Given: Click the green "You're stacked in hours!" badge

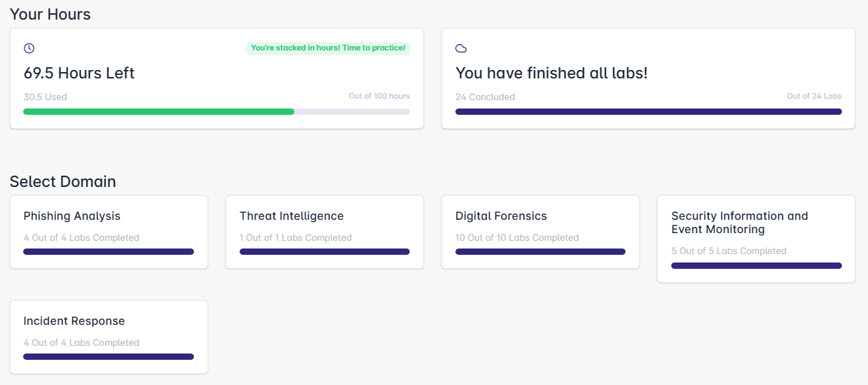Looking at the screenshot, I should click(x=328, y=48).
